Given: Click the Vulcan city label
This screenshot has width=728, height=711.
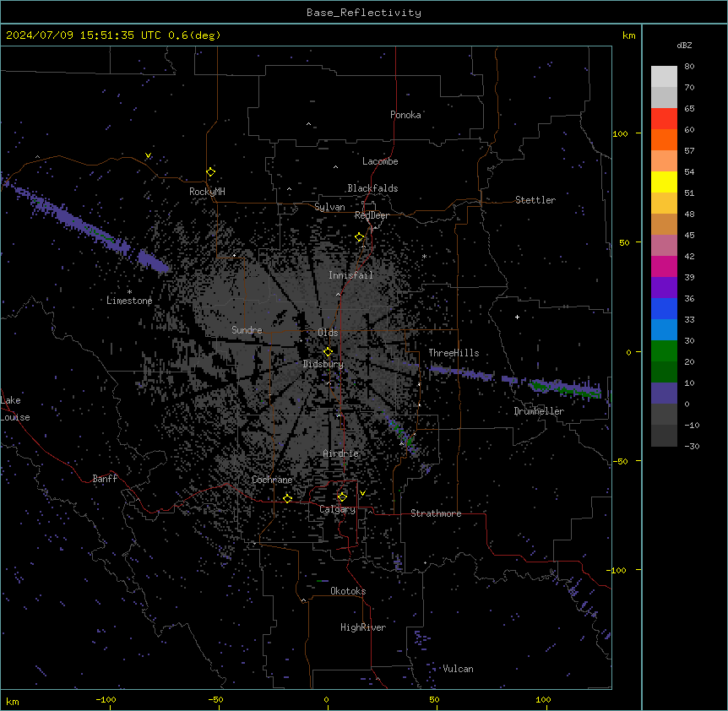Looking at the screenshot, I should click(459, 669).
